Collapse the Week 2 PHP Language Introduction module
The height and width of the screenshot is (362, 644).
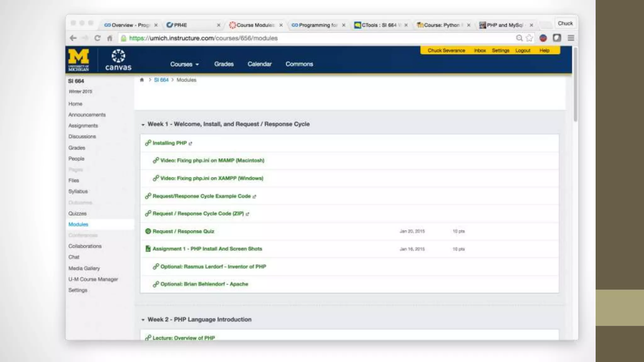click(143, 320)
